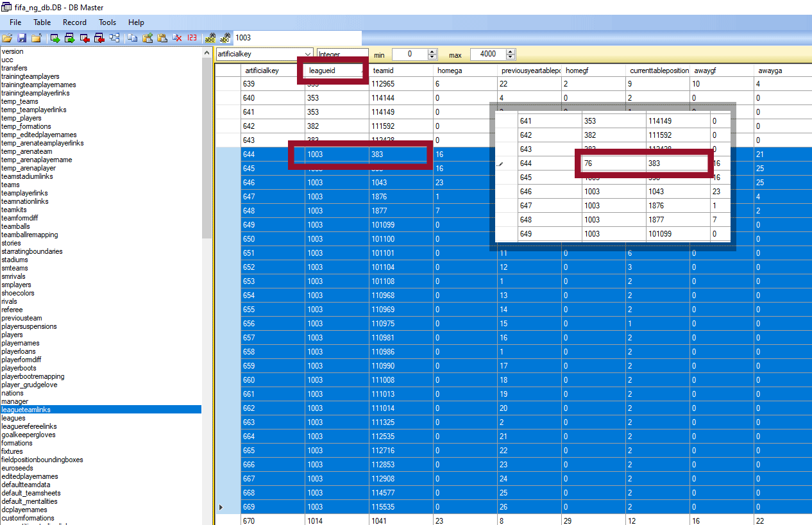Open the Record menu
The image size is (812, 525).
coord(74,22)
